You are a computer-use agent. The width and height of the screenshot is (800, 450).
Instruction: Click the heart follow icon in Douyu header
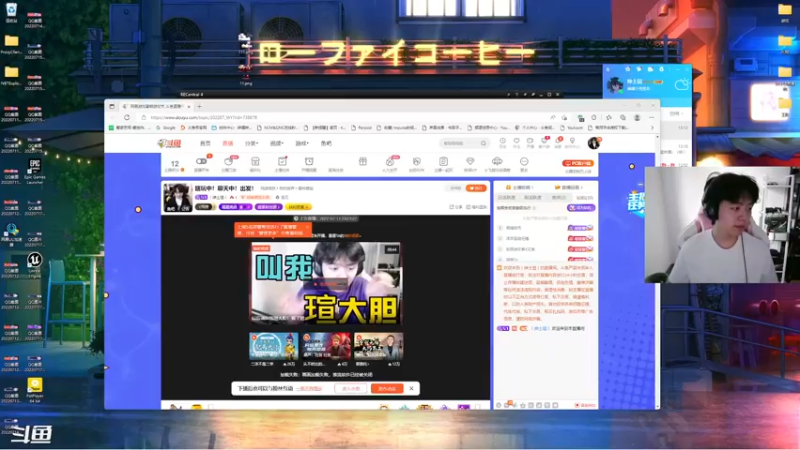coord(516,142)
